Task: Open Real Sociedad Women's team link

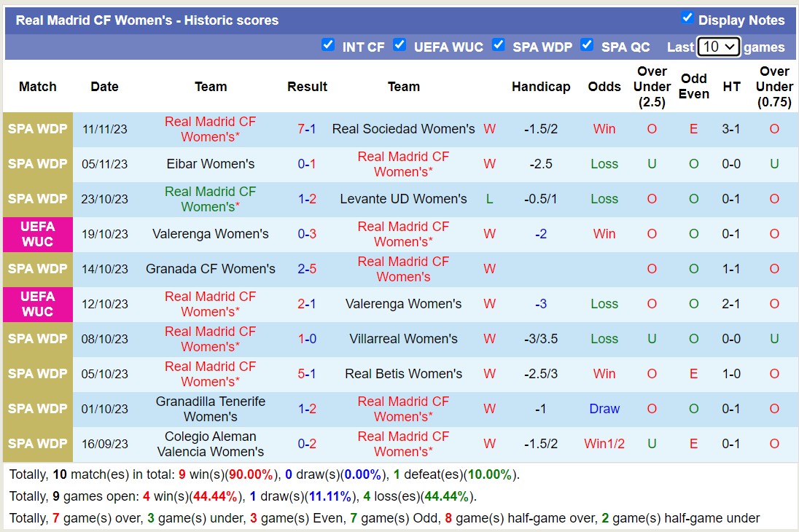Action: click(x=403, y=129)
